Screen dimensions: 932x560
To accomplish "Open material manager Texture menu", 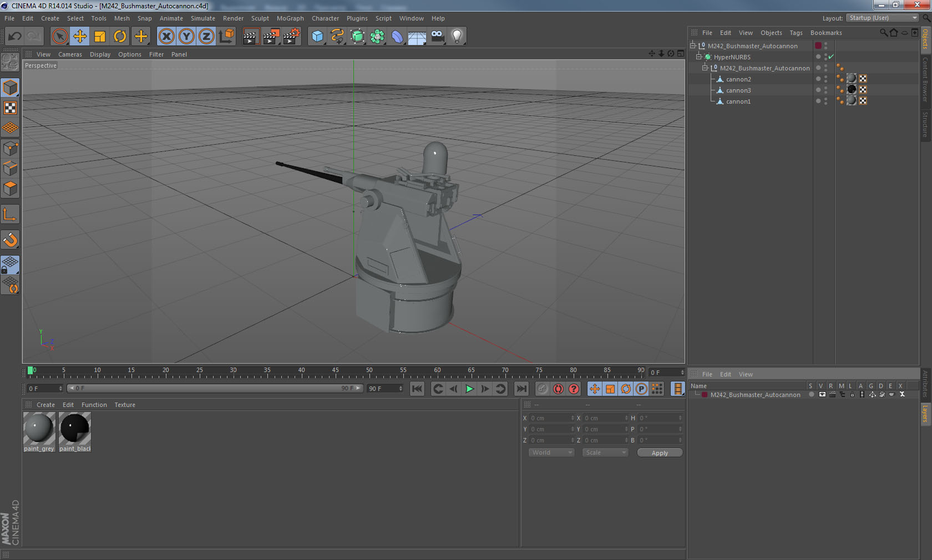I will (x=125, y=405).
